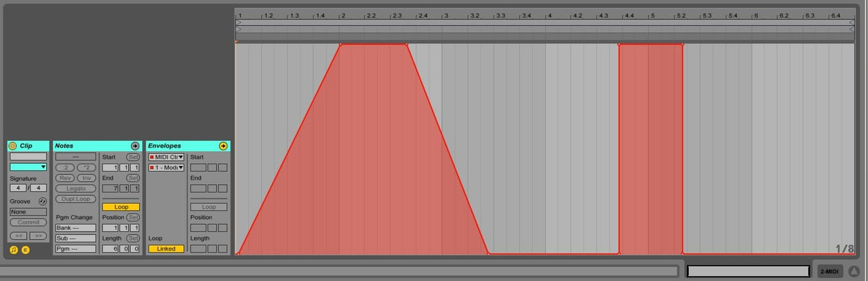Select top breakpoint before 4.4
This screenshot has width=868, height=281.
(x=619, y=45)
